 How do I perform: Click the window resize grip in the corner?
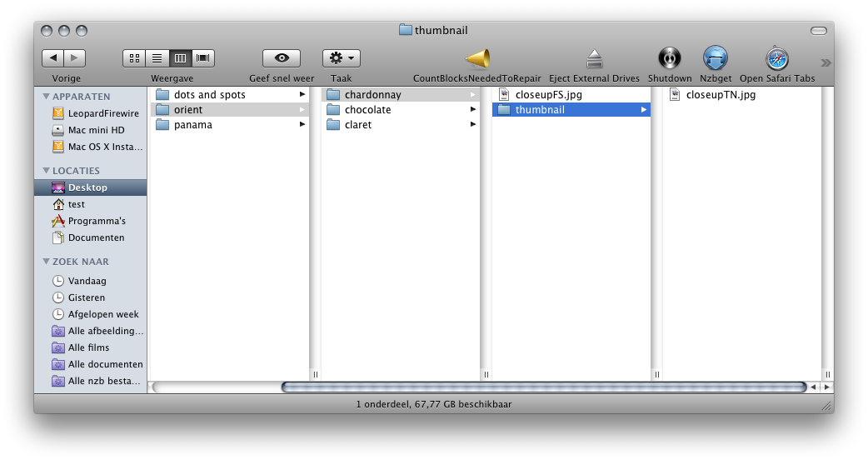tap(827, 407)
